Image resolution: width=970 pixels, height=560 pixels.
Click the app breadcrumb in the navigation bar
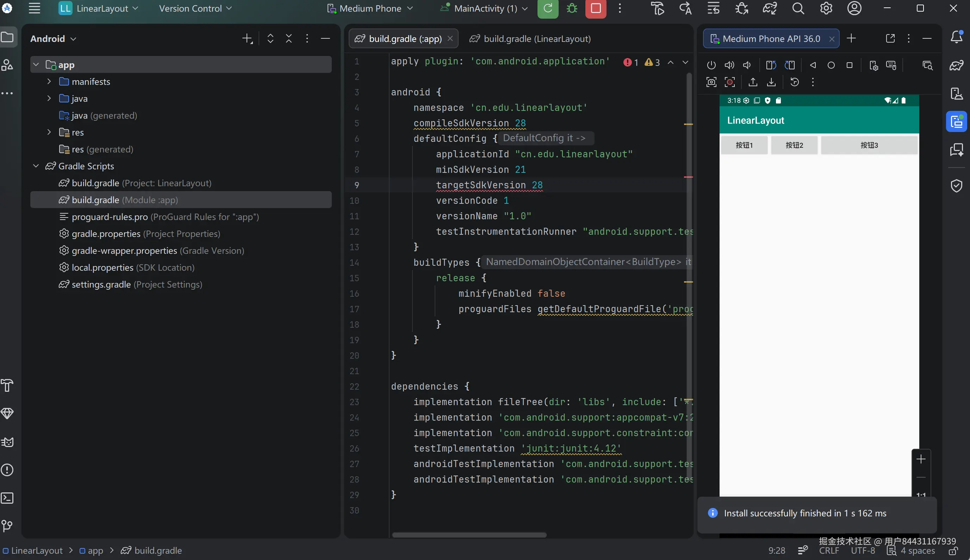click(95, 550)
